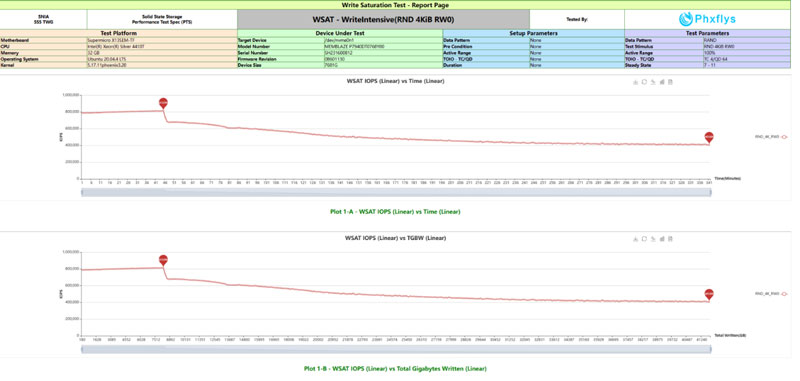Click the Plot 1-B Total Gigabytes Written caption

click(x=395, y=368)
